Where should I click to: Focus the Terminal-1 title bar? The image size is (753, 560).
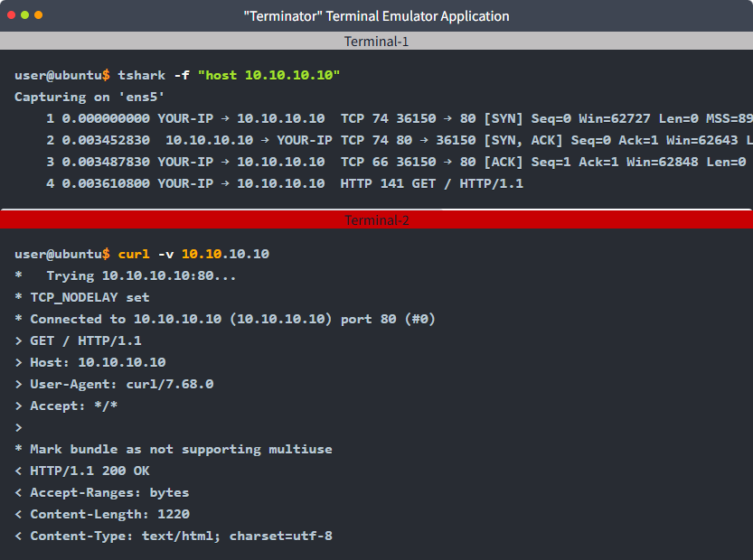pos(376,41)
